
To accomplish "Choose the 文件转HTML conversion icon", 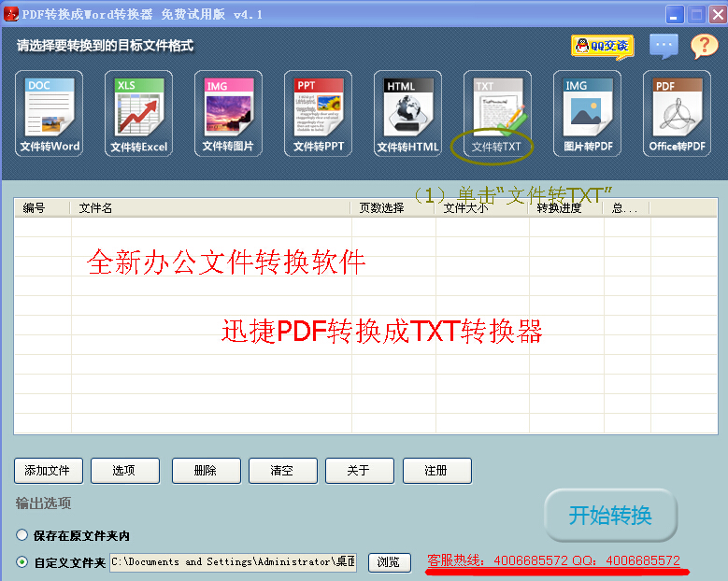I will [407, 113].
